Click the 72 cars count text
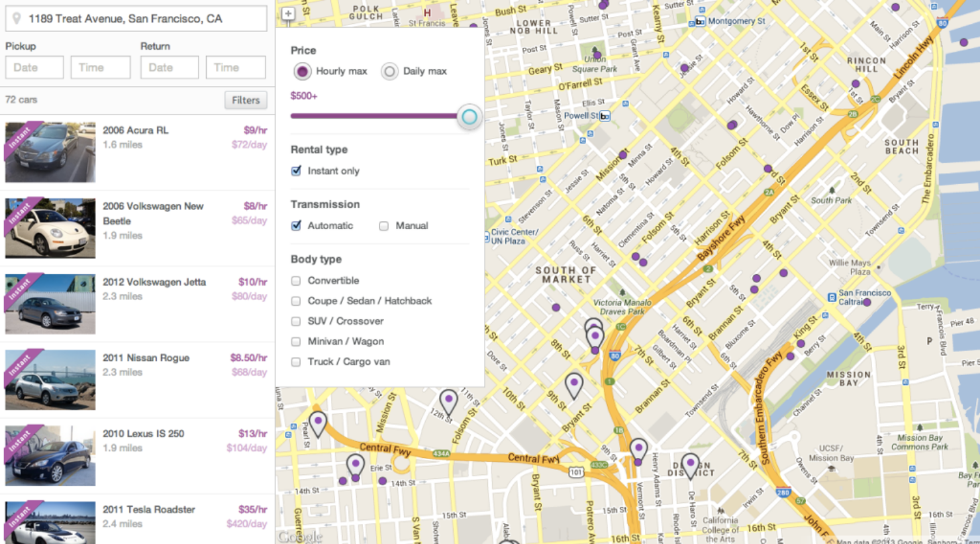 click(21, 100)
